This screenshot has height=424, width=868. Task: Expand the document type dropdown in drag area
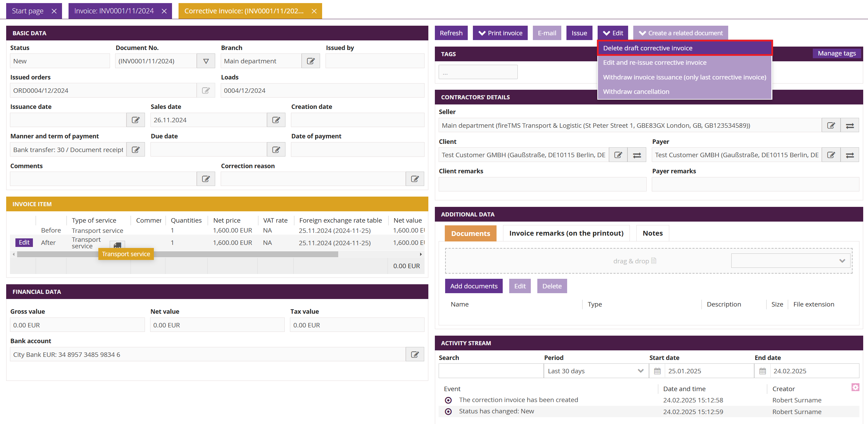click(791, 261)
